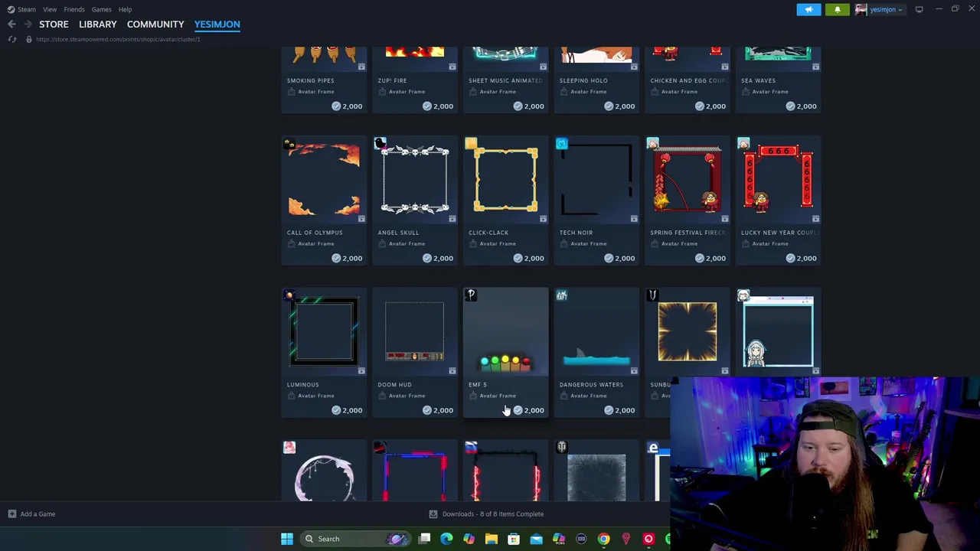980x551 pixels.
Task: Click the game icon on Angel Skull card
Action: 380,144
